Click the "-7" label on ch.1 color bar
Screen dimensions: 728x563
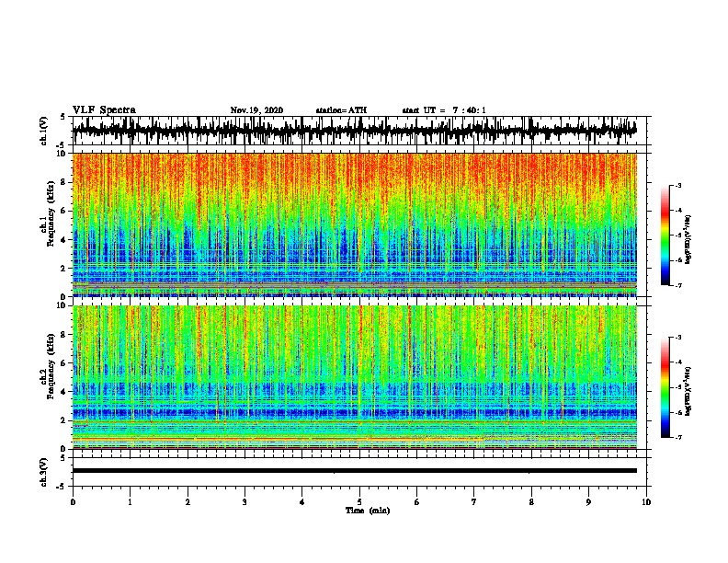point(677,285)
